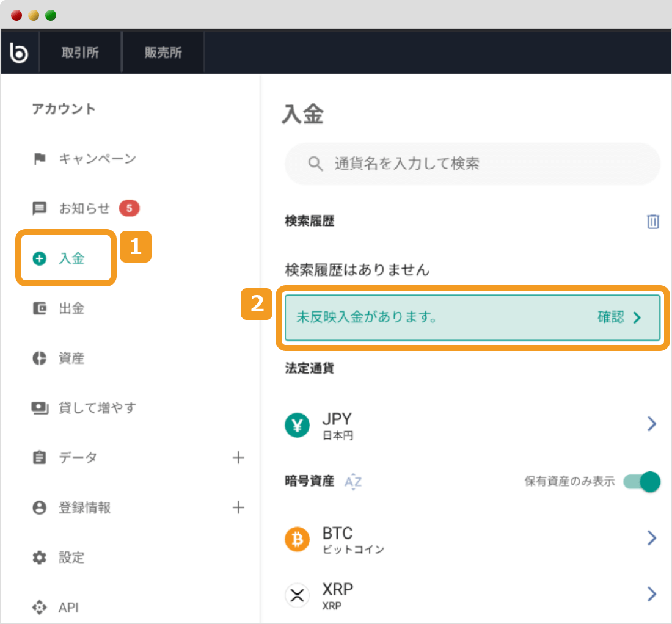Screen dimensions: 672x624
Task: Select the 設定 gear icon
Action: pyautogui.click(x=38, y=557)
